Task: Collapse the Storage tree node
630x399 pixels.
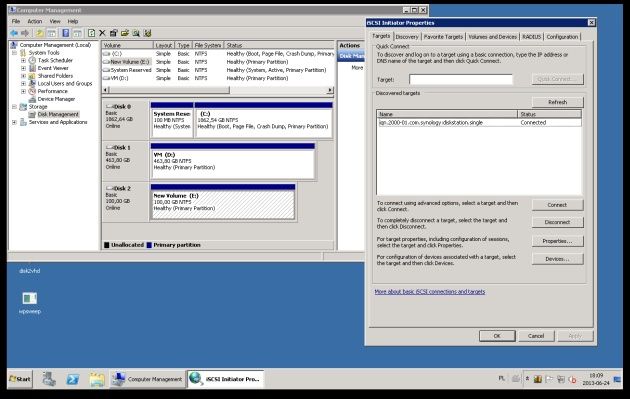Action: pyautogui.click(x=14, y=107)
